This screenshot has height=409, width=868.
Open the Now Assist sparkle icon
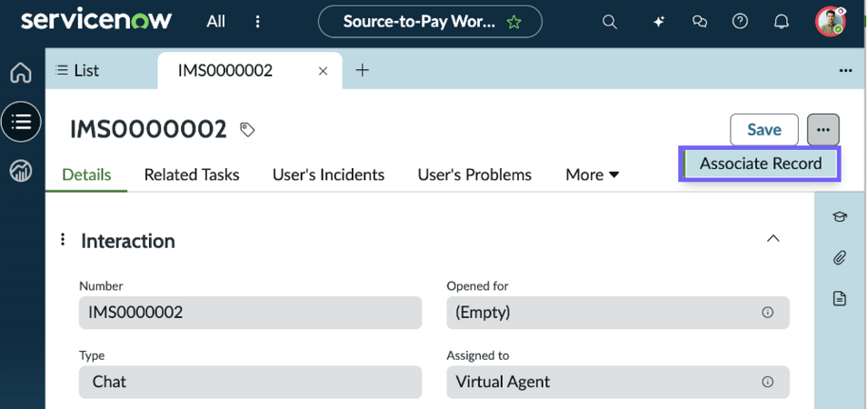pyautogui.click(x=658, y=22)
